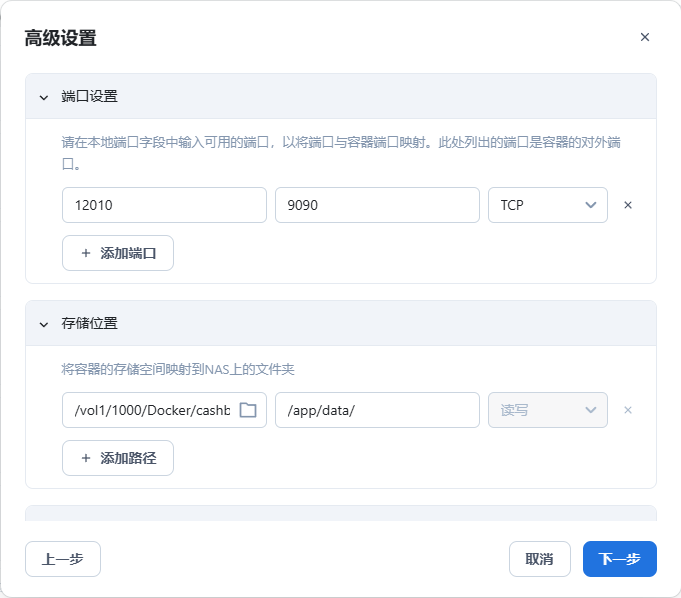The height and width of the screenshot is (598, 681).
Task: Click the 取消 button
Action: coord(539,559)
